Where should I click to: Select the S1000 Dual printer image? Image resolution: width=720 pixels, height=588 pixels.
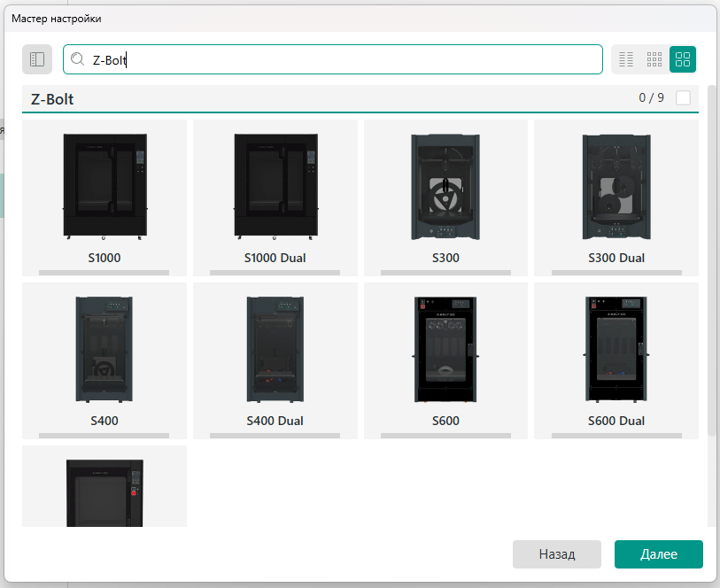[x=275, y=186]
